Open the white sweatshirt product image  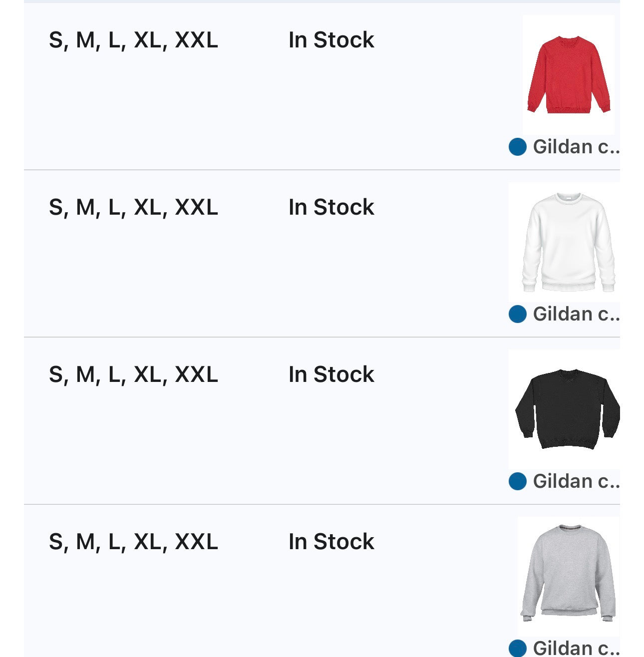tap(569, 242)
